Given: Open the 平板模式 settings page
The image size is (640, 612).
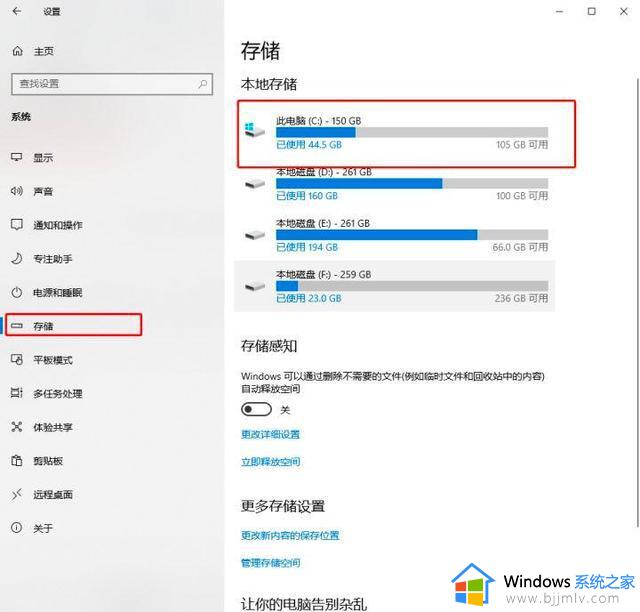Looking at the screenshot, I should pyautogui.click(x=53, y=360).
